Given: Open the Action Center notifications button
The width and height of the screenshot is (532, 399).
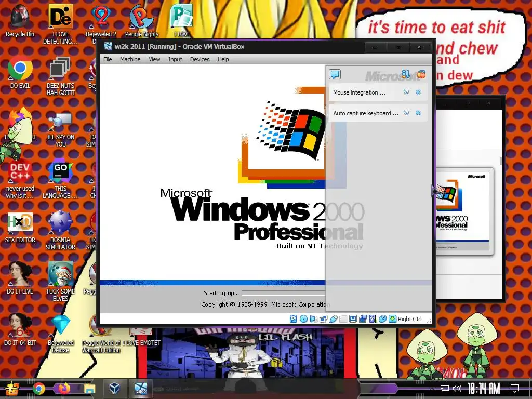Looking at the screenshot, I should pyautogui.click(x=515, y=389).
